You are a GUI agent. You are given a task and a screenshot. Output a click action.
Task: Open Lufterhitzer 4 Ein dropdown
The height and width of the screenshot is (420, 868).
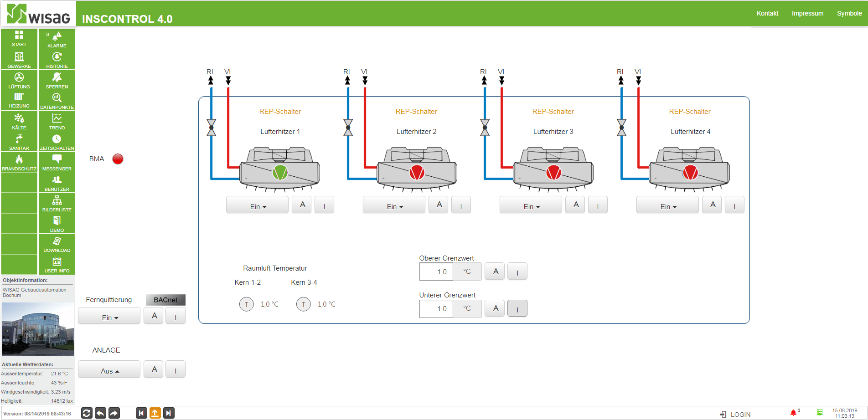tap(668, 205)
